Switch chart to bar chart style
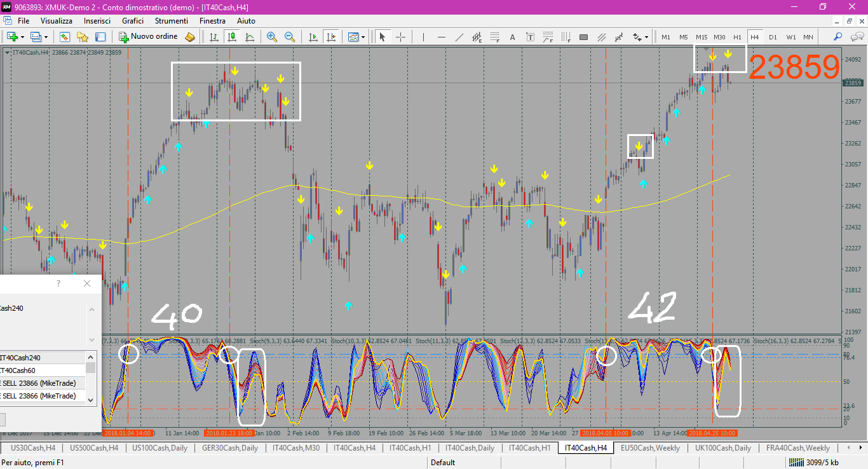 [x=214, y=37]
